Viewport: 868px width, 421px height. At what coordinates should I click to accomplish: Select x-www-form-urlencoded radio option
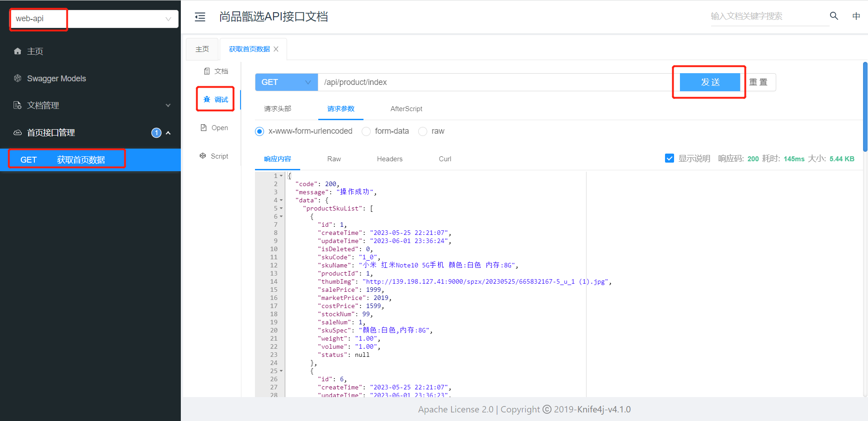[x=259, y=131]
